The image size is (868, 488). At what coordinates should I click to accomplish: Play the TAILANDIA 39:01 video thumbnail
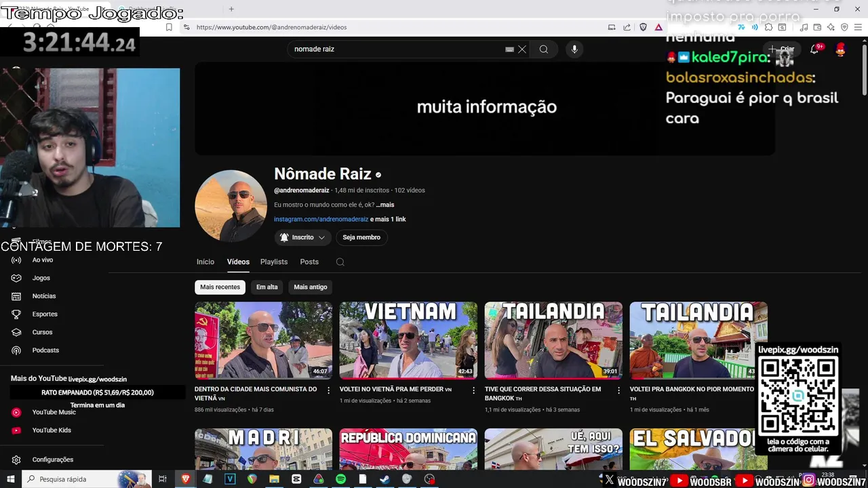(553, 340)
